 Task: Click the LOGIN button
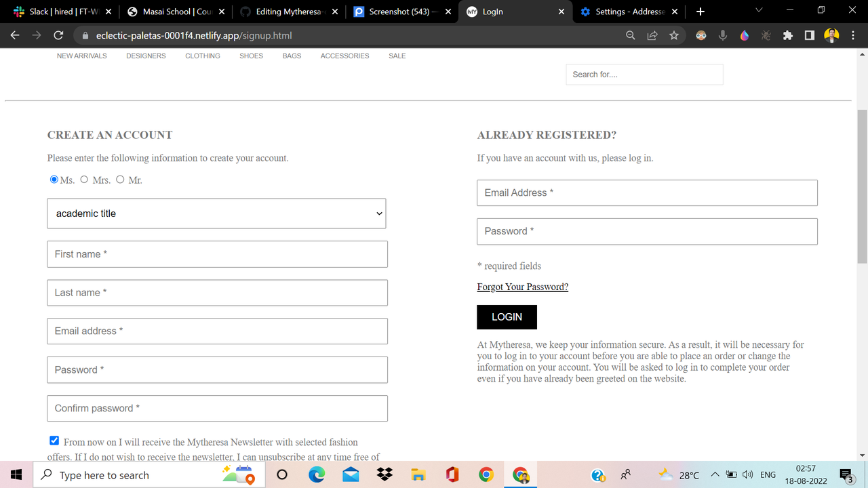point(507,317)
